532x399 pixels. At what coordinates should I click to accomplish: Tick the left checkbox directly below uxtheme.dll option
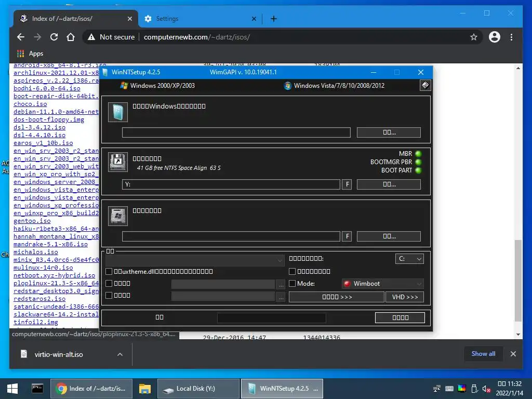[x=109, y=283]
